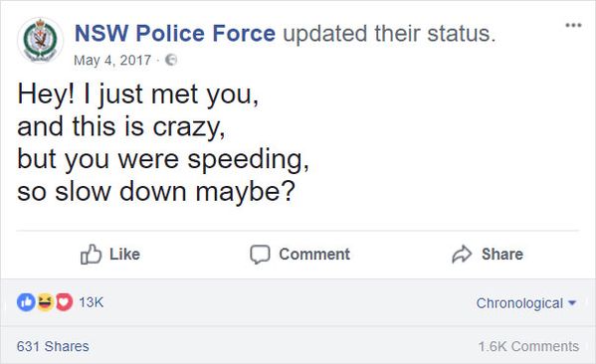The image size is (596, 364).
Task: Click the Haha laughing reaction emoji
Action: pos(45,302)
